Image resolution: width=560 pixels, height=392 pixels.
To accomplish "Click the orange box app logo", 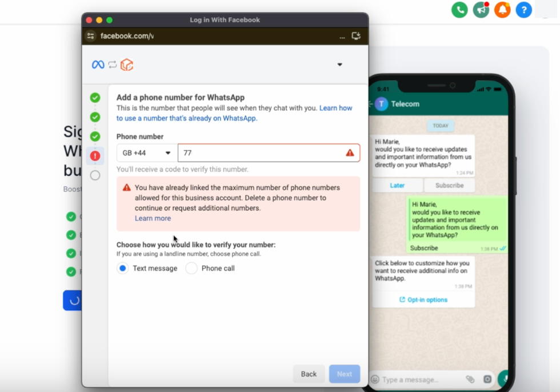I will (x=127, y=65).
